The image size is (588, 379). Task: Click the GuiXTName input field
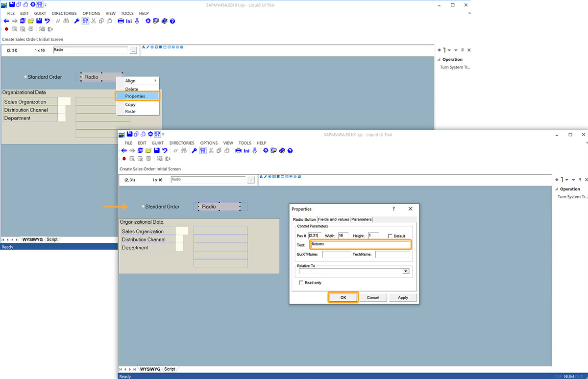[336, 254]
